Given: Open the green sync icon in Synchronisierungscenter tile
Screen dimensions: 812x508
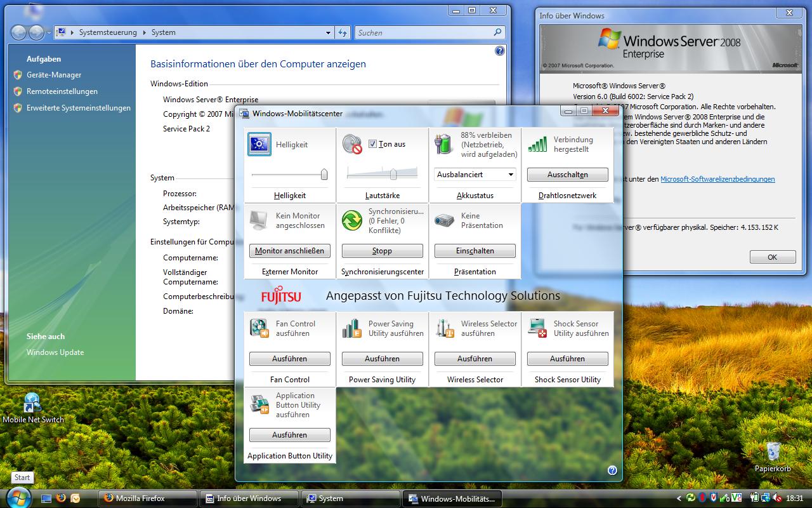Looking at the screenshot, I should (352, 220).
